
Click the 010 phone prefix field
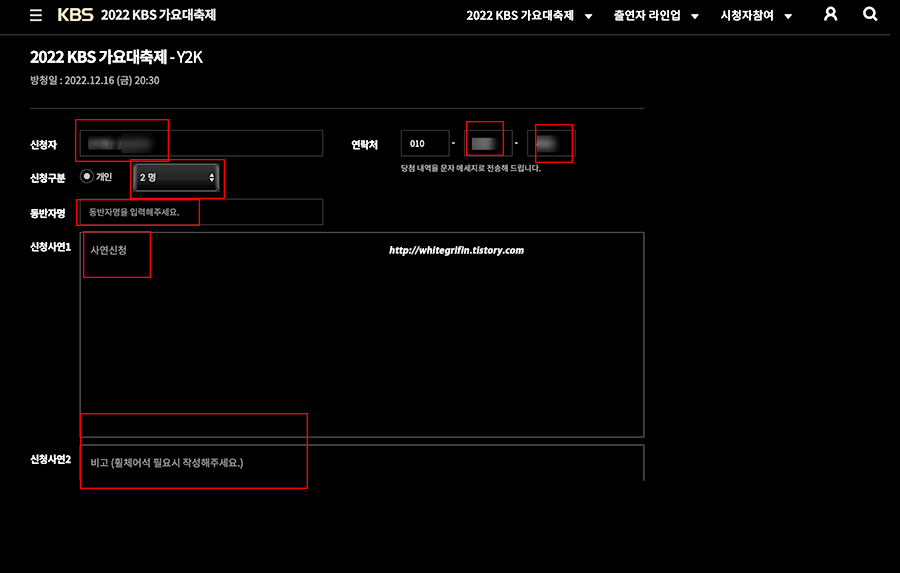425,144
